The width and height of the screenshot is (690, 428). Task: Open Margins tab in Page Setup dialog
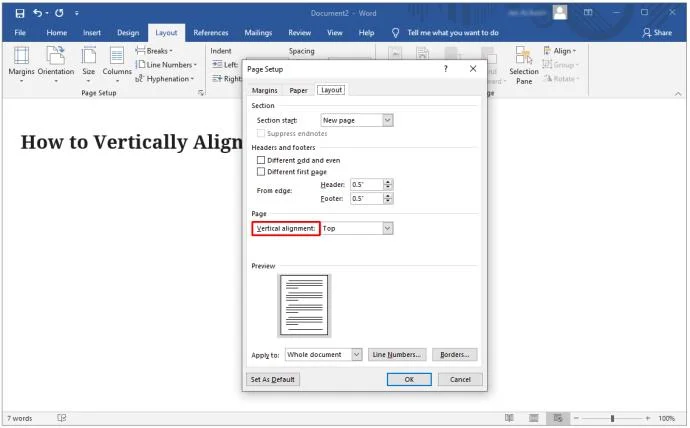(264, 90)
